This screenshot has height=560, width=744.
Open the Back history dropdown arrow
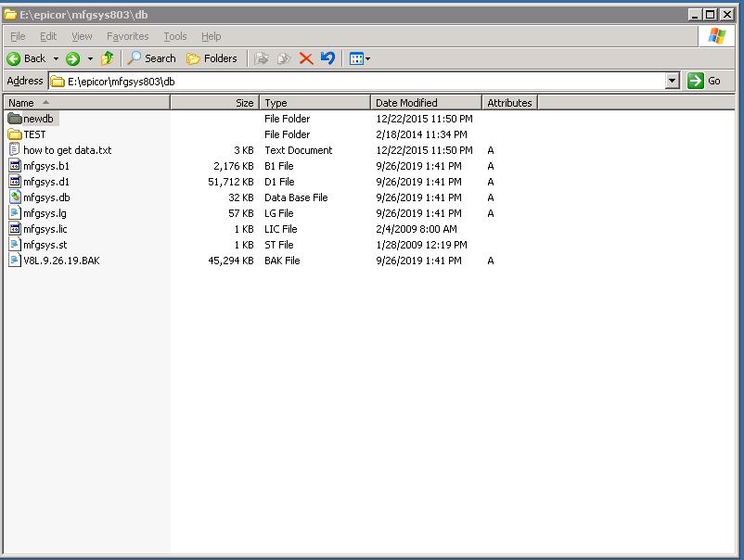click(56, 58)
